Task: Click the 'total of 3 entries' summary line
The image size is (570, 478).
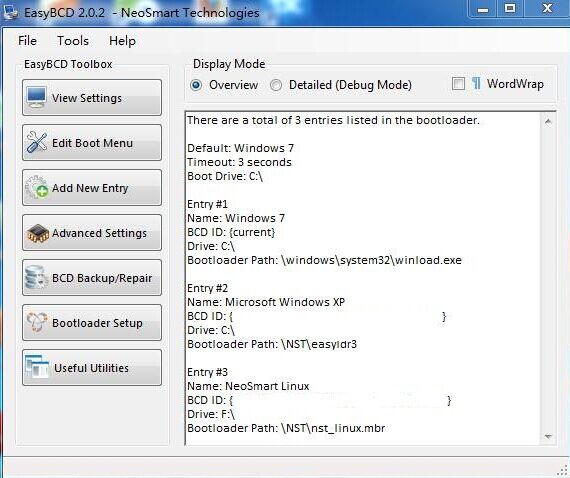Action: (x=333, y=120)
